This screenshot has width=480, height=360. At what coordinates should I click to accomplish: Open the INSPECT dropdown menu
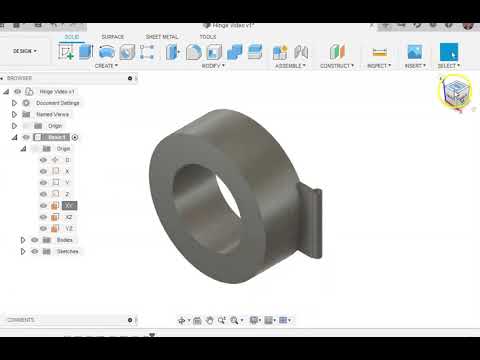pos(379,66)
